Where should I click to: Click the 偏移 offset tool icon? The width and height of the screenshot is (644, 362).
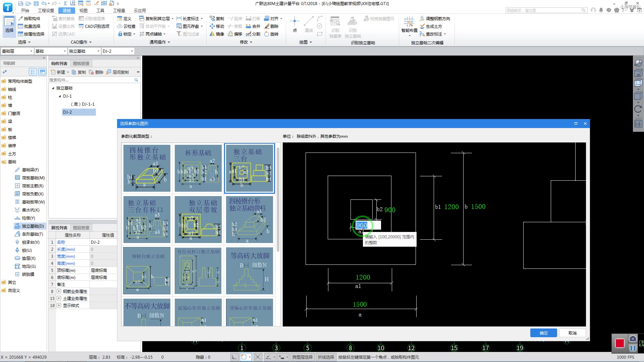point(230,34)
